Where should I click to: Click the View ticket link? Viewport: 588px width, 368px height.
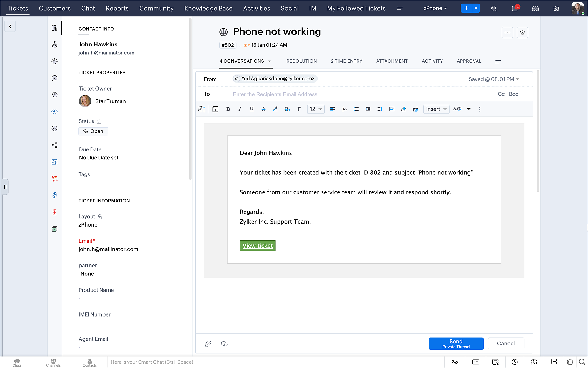pos(258,246)
